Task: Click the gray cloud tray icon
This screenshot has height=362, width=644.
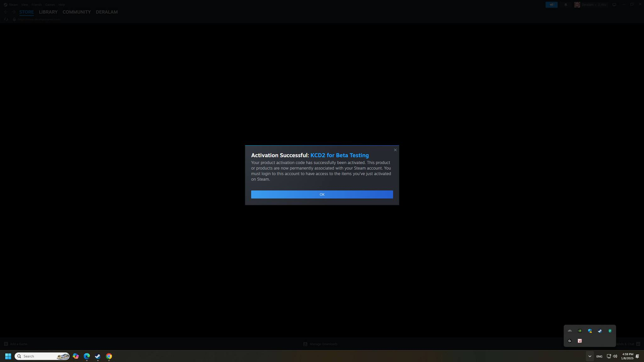Action: pyautogui.click(x=570, y=331)
